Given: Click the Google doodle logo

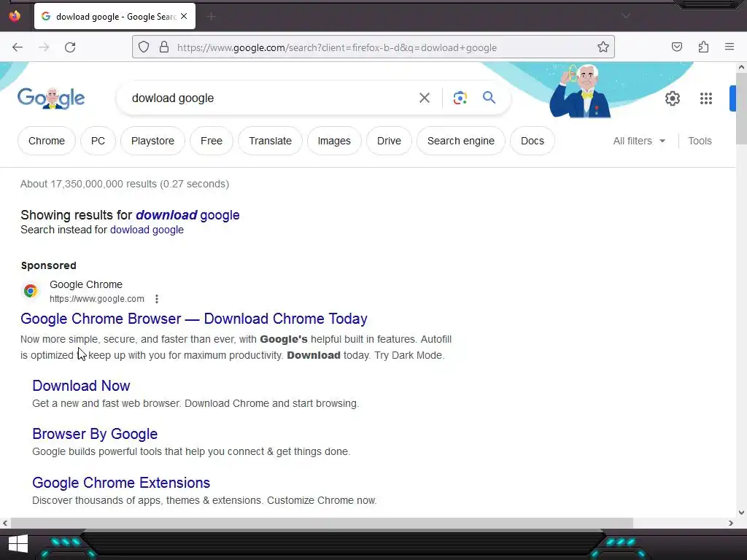Looking at the screenshot, I should point(51,98).
